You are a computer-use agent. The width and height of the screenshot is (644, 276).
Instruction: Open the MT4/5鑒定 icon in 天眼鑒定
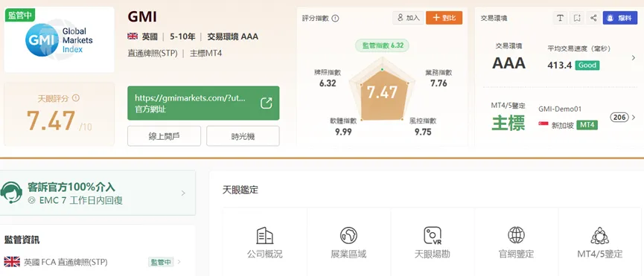tap(599, 235)
